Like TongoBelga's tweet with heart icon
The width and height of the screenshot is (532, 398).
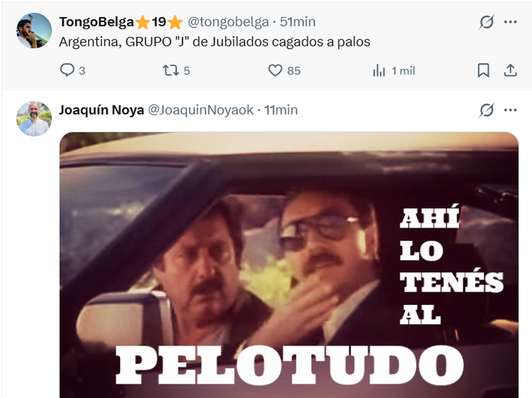pyautogui.click(x=285, y=71)
